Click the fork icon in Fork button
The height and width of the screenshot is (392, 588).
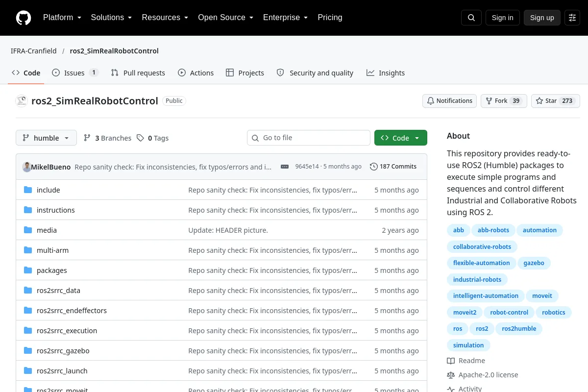point(489,101)
